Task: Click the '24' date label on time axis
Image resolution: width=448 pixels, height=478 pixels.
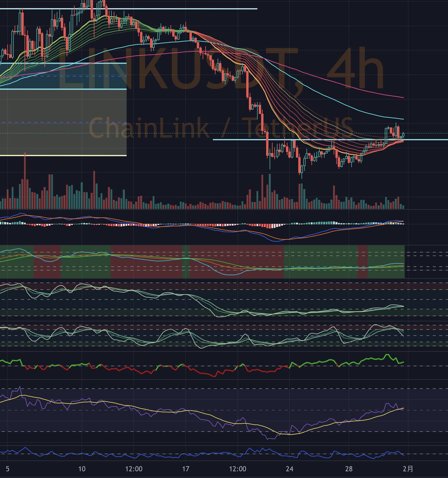Action: pyautogui.click(x=290, y=469)
